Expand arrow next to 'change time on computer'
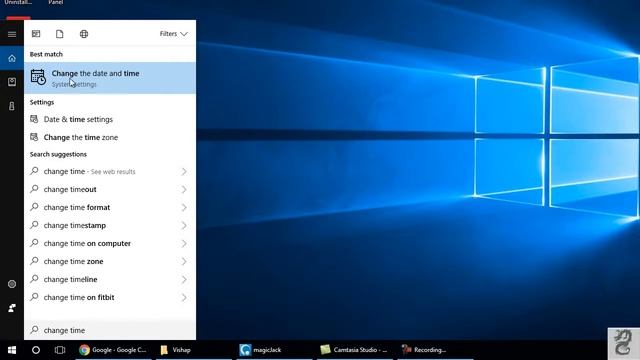 184,243
